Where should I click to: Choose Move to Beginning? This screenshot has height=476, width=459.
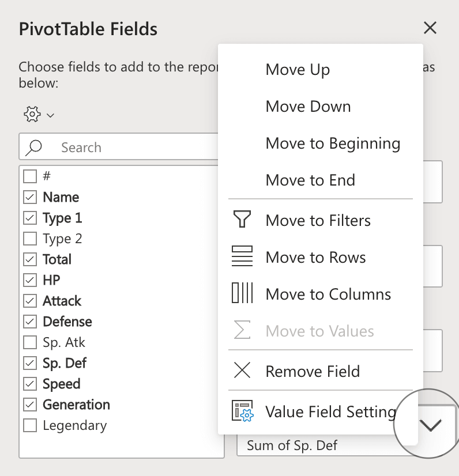[333, 143]
